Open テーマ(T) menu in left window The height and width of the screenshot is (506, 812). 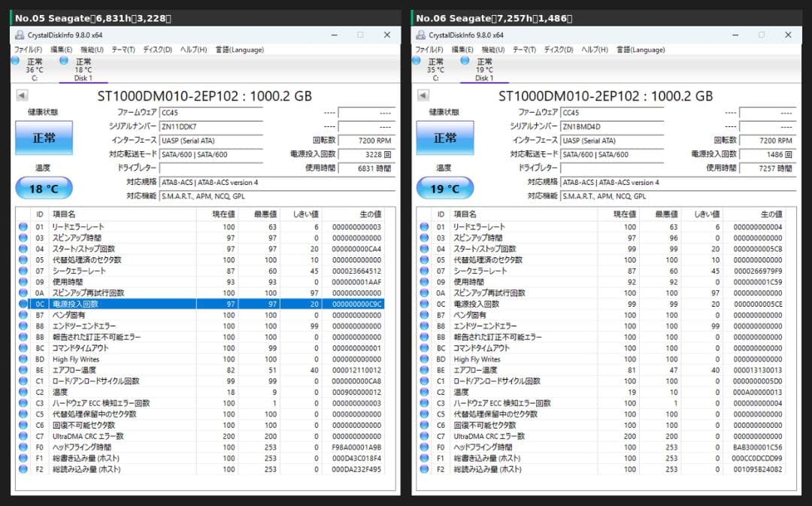[x=123, y=50]
